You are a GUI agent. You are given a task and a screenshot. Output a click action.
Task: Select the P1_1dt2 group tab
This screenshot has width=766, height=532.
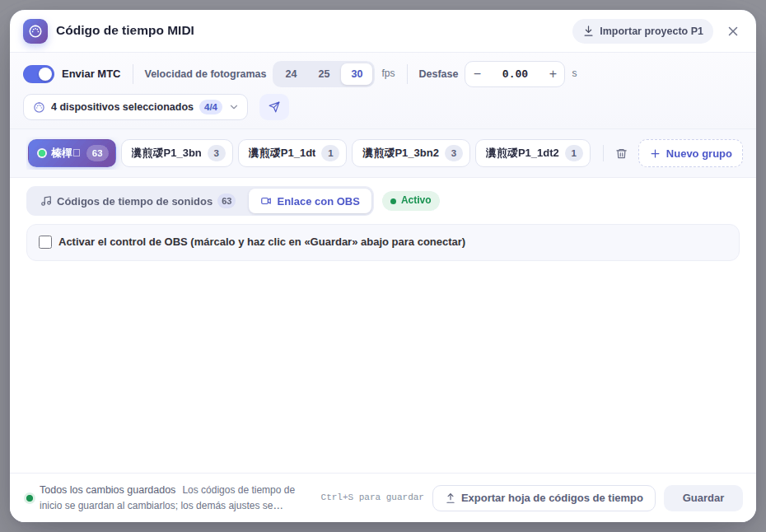[x=533, y=153]
